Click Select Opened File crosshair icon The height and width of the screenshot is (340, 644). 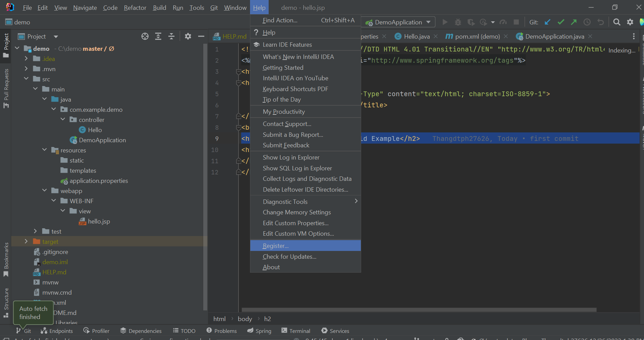tap(145, 36)
